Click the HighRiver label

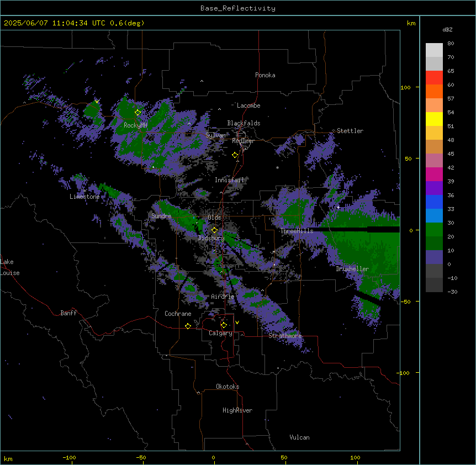click(237, 410)
